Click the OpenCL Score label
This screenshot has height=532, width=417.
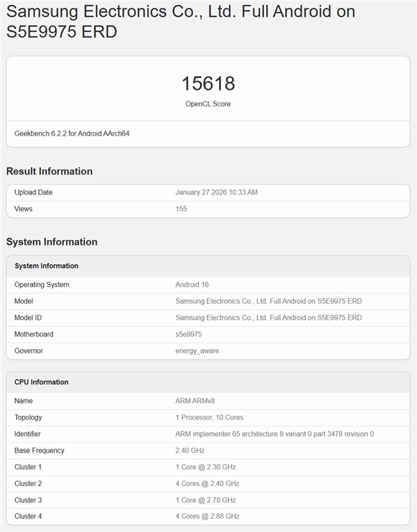(x=208, y=104)
